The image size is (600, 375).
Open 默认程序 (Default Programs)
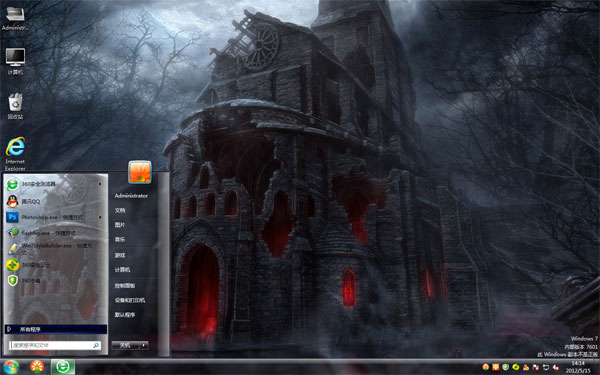(x=125, y=315)
